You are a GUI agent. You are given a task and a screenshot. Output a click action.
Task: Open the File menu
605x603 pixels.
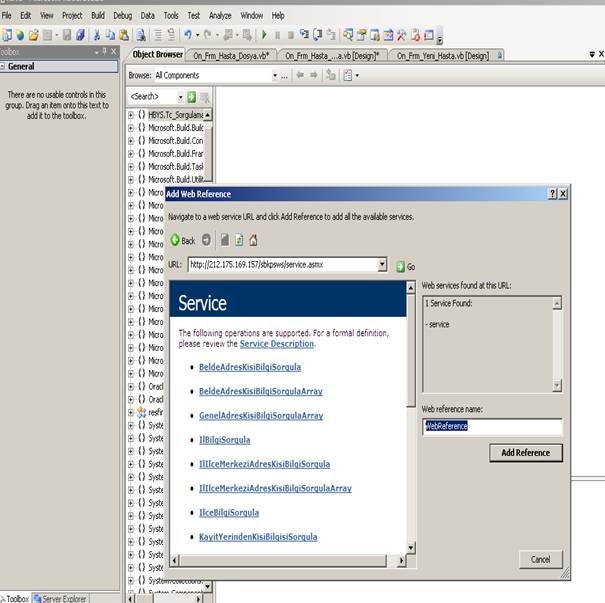(7, 16)
